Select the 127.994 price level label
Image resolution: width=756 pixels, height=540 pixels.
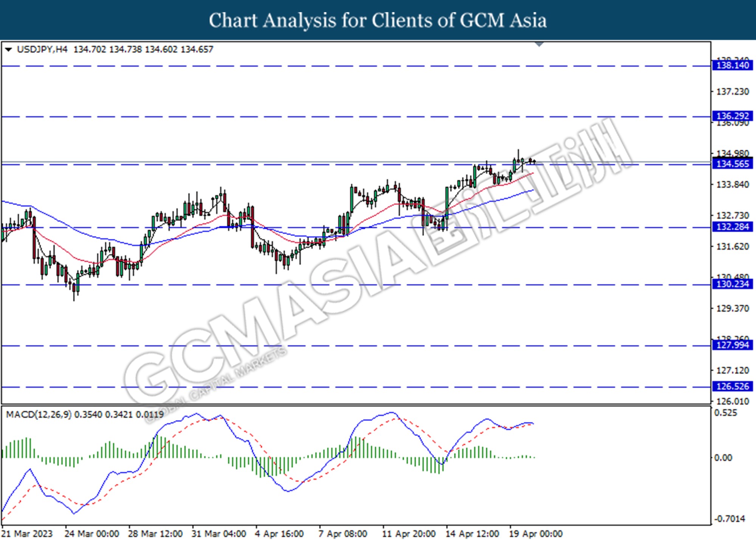[x=733, y=345]
